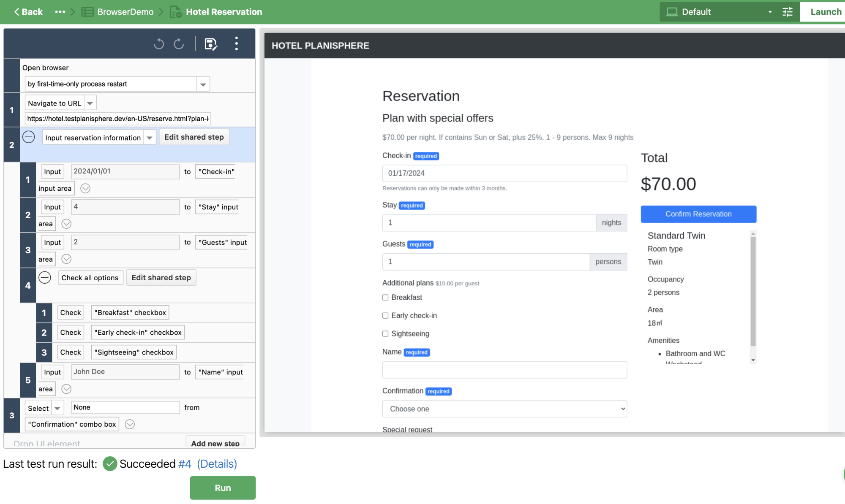Open the Open browser mode dropdown

coord(203,84)
